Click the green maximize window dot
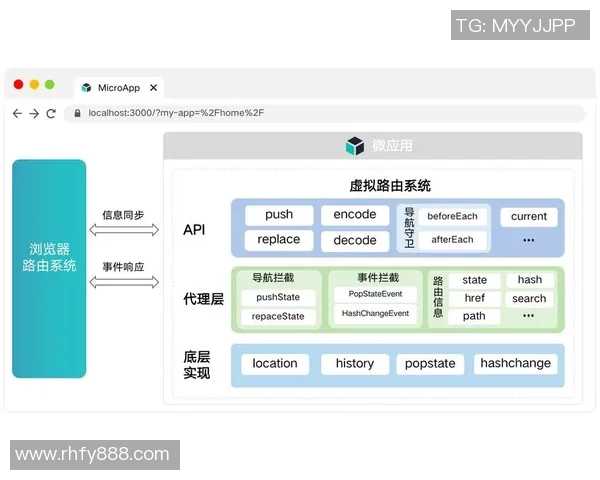 tap(50, 84)
